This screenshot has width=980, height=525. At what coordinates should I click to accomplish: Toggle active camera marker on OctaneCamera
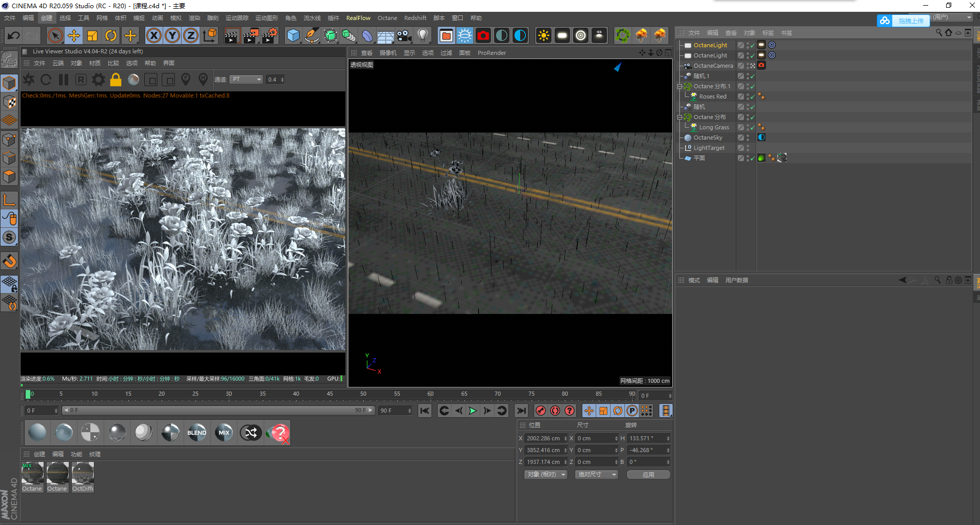point(753,66)
